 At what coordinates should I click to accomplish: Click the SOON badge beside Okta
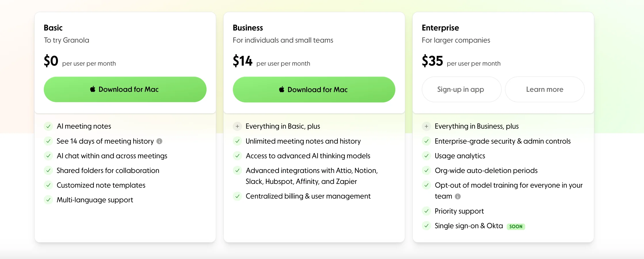click(516, 226)
